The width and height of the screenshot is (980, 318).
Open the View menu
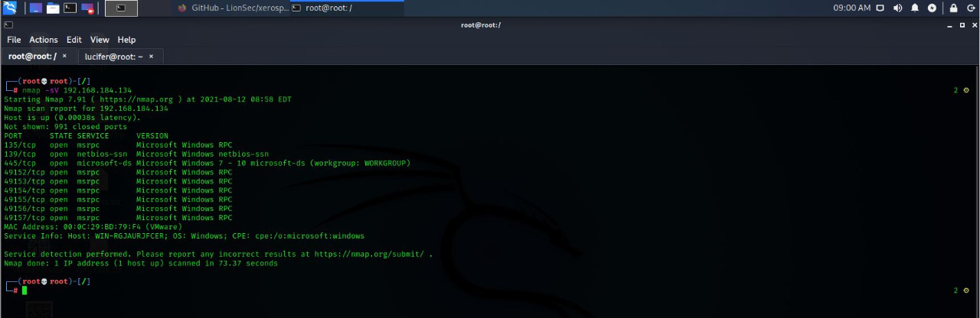pos(100,40)
